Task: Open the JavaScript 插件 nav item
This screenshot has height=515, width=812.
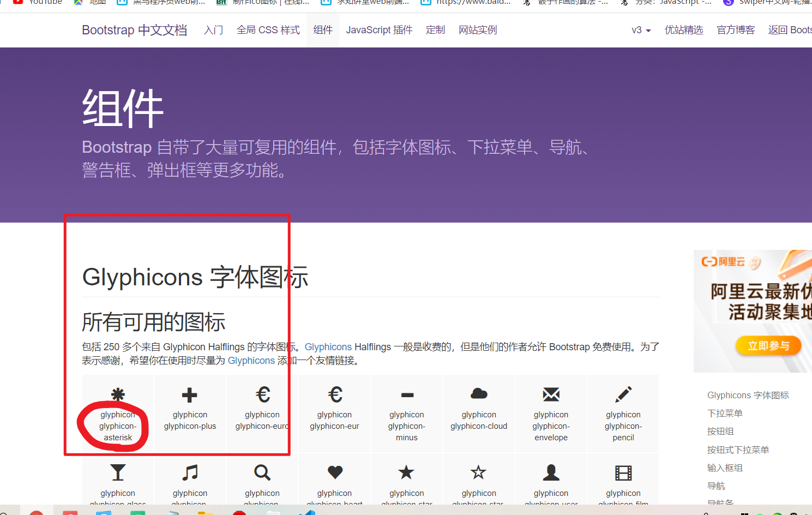Action: tap(379, 30)
